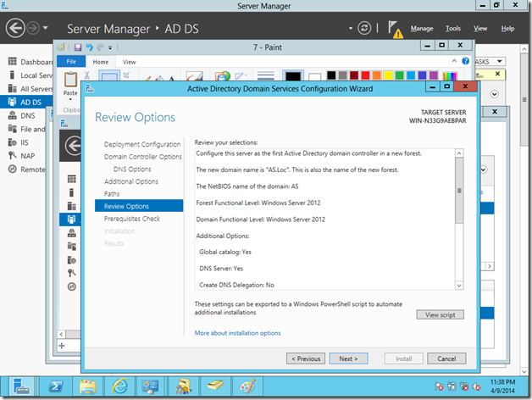532x400 pixels.
Task: Click "Create DNS Delegation: No" line
Action: click(x=237, y=285)
